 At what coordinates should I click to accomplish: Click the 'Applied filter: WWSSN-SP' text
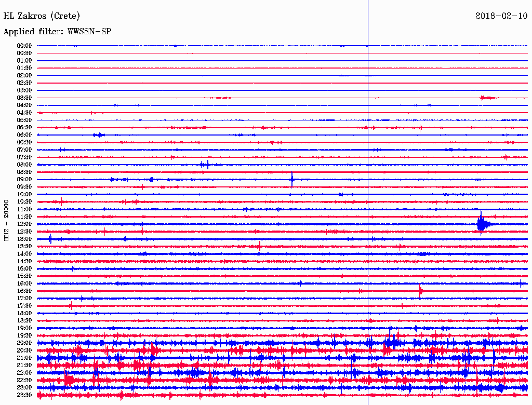[57, 31]
